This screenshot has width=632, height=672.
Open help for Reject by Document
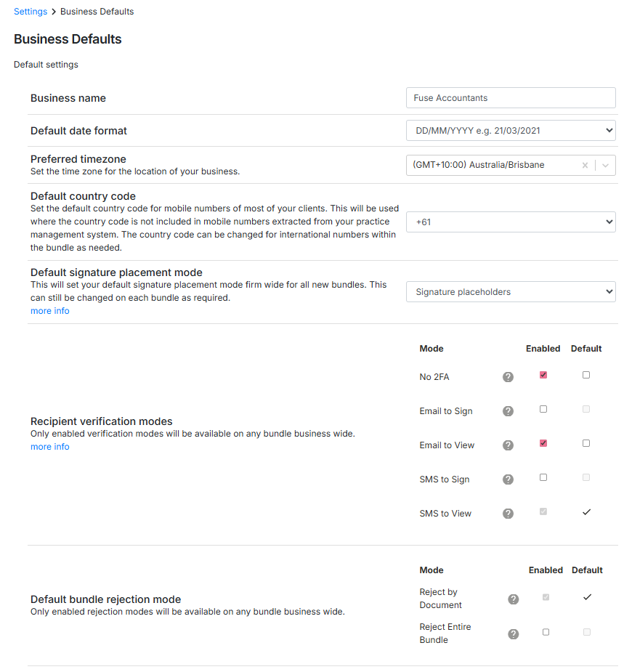tap(514, 599)
